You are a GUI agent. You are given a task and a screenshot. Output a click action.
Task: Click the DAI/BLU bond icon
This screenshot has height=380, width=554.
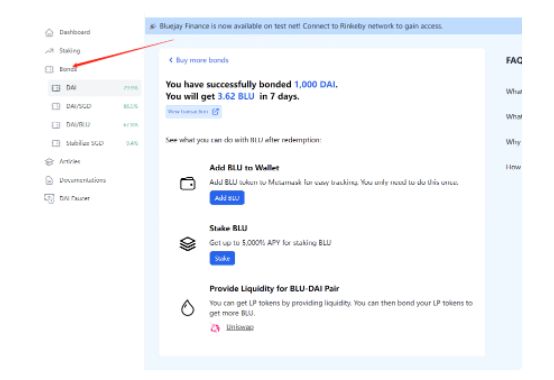[x=56, y=125]
